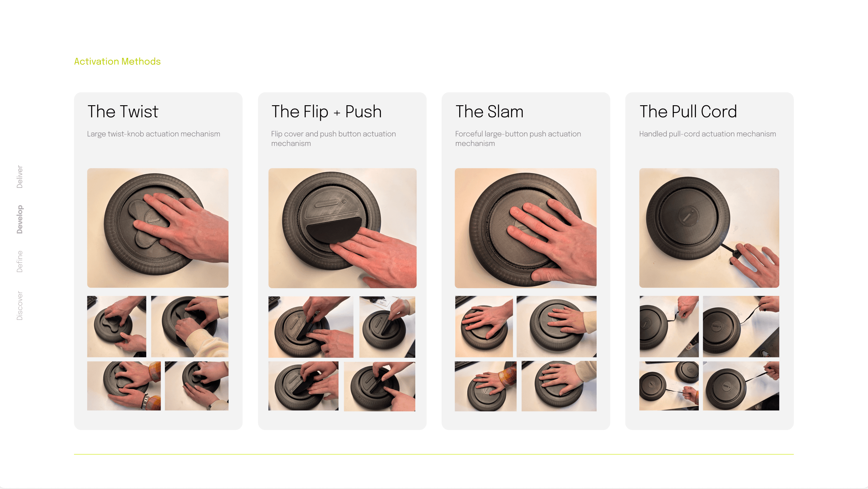868x489 pixels.
Task: Select bottom-left two-device photo under Pull Cord
Action: (x=669, y=386)
